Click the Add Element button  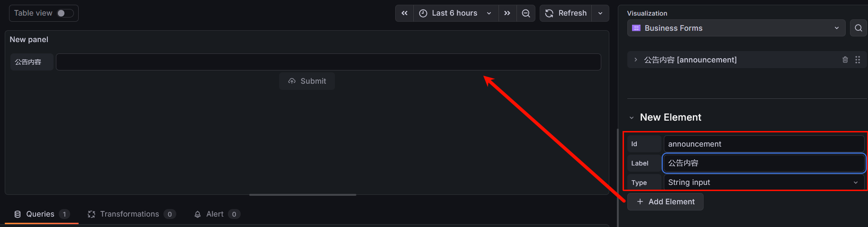[x=665, y=201]
